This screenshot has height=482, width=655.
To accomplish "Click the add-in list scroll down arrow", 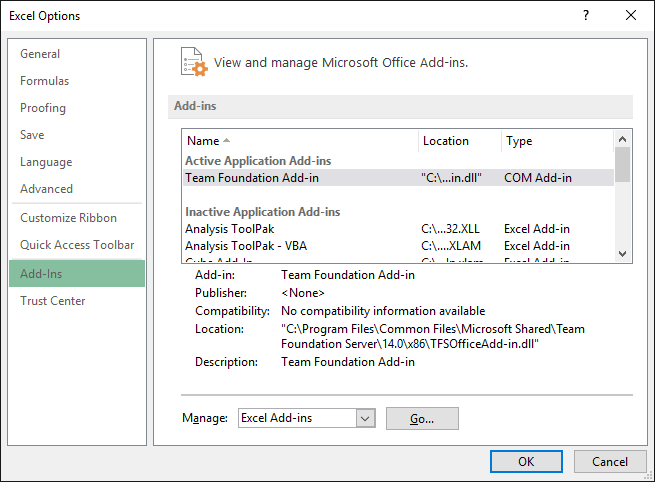I will pyautogui.click(x=622, y=254).
